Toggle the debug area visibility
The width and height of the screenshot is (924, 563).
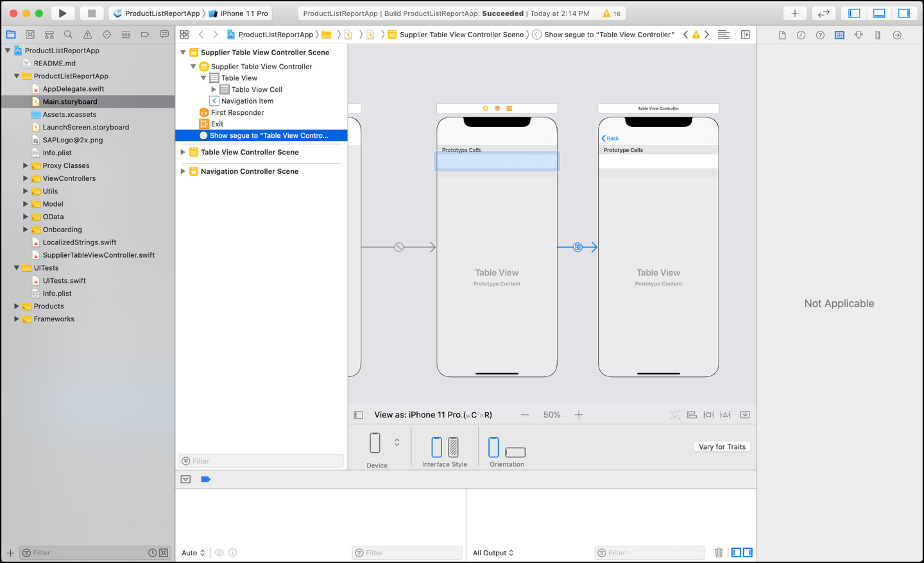coord(879,13)
